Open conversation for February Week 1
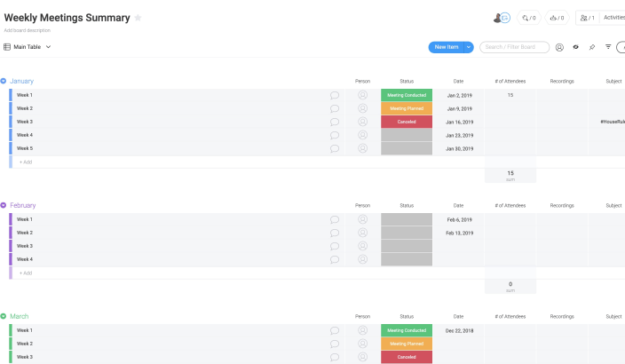 [335, 219]
